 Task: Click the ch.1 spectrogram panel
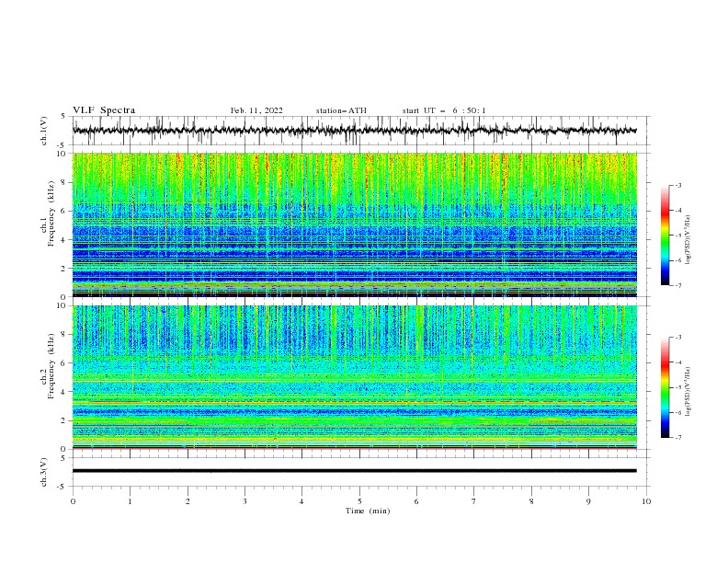tap(354, 224)
